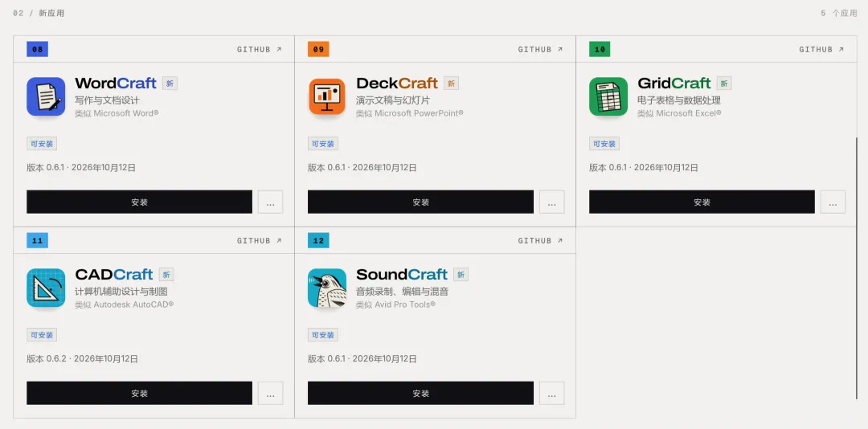This screenshot has height=429, width=868.
Task: Click the green 10 number badge
Action: (600, 49)
